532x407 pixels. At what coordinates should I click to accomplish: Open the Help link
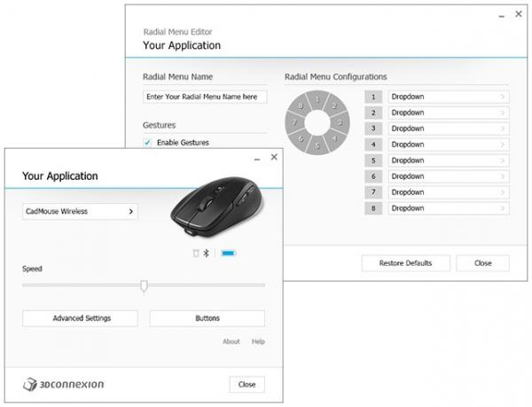[258, 341]
